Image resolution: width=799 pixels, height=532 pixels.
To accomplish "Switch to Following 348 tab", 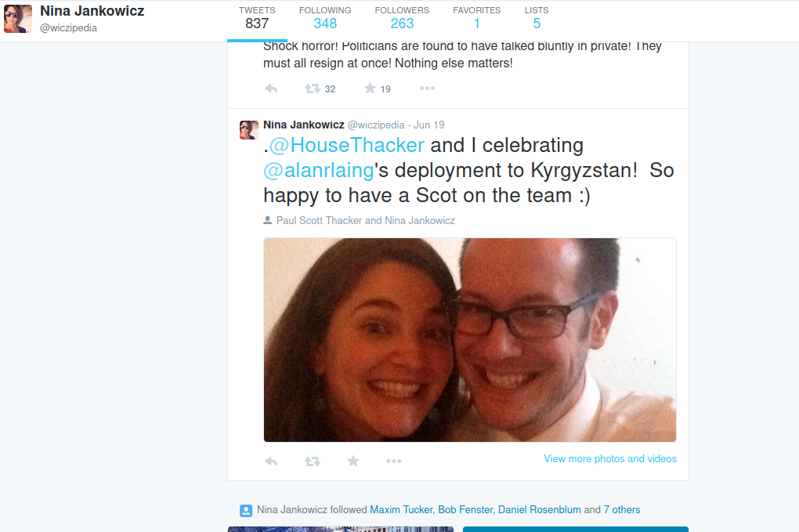I will (325, 18).
